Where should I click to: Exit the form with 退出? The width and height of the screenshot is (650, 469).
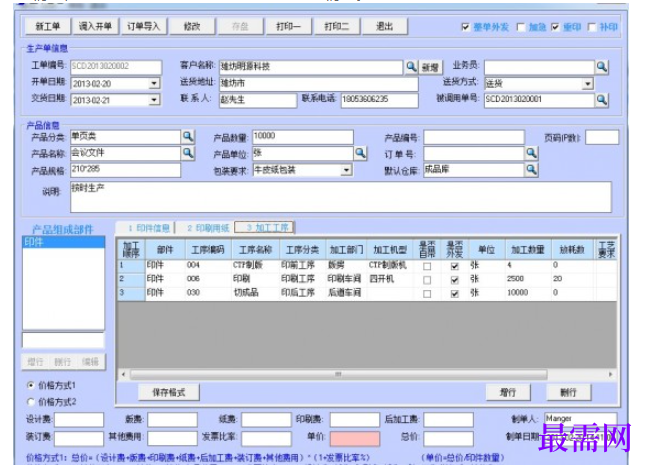click(x=385, y=27)
